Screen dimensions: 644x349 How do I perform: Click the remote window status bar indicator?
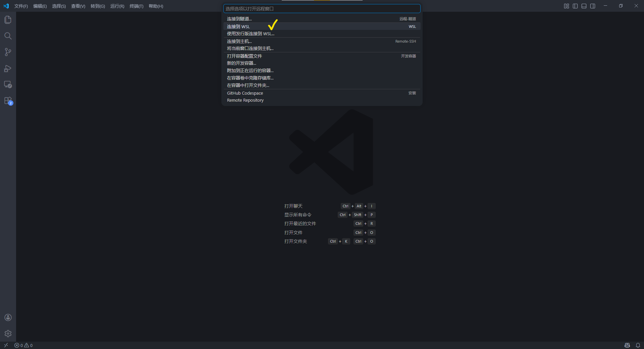pyautogui.click(x=6, y=345)
